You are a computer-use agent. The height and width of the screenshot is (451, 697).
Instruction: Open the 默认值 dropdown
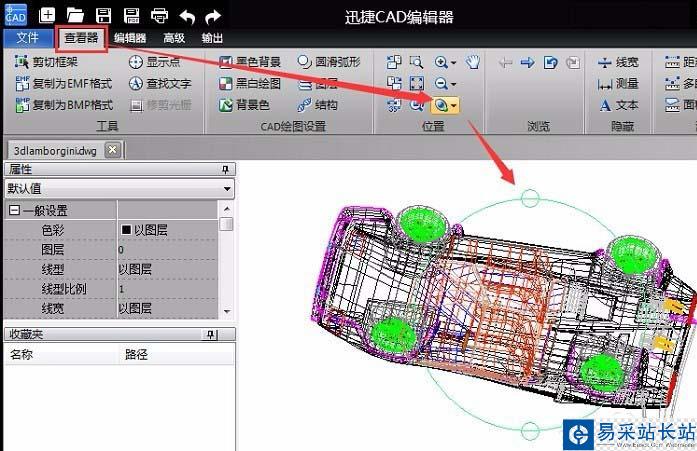[x=119, y=189]
